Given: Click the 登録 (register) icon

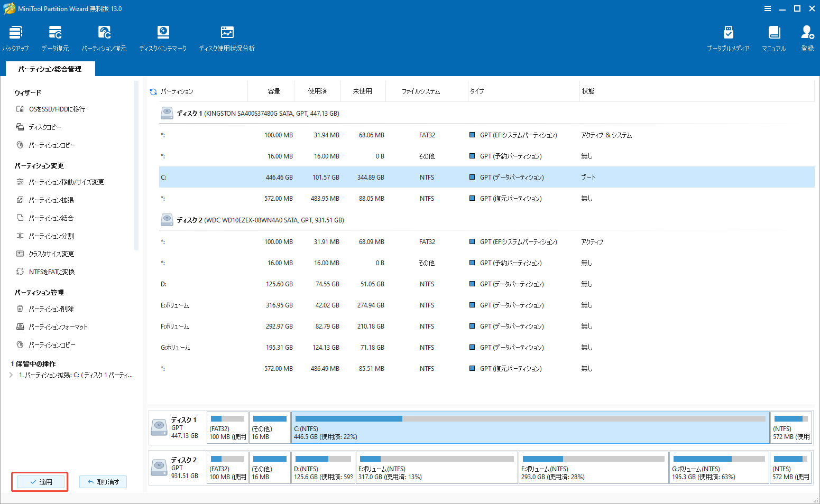Looking at the screenshot, I should pyautogui.click(x=807, y=37).
